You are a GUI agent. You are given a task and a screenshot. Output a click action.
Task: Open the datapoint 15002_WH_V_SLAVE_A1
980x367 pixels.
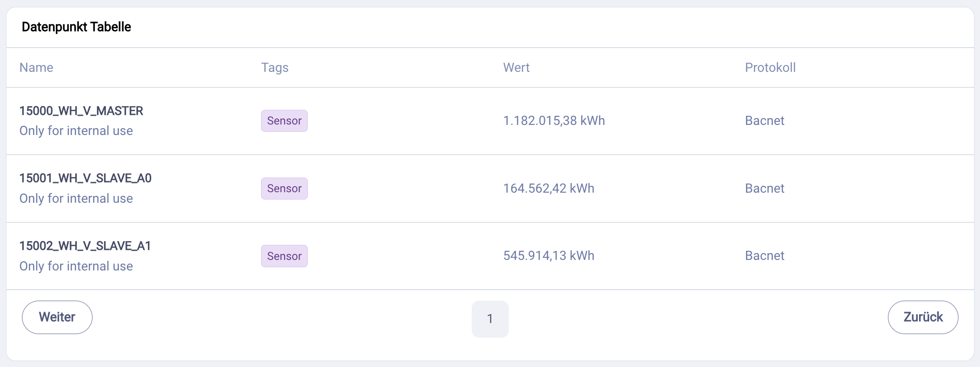[x=85, y=246]
